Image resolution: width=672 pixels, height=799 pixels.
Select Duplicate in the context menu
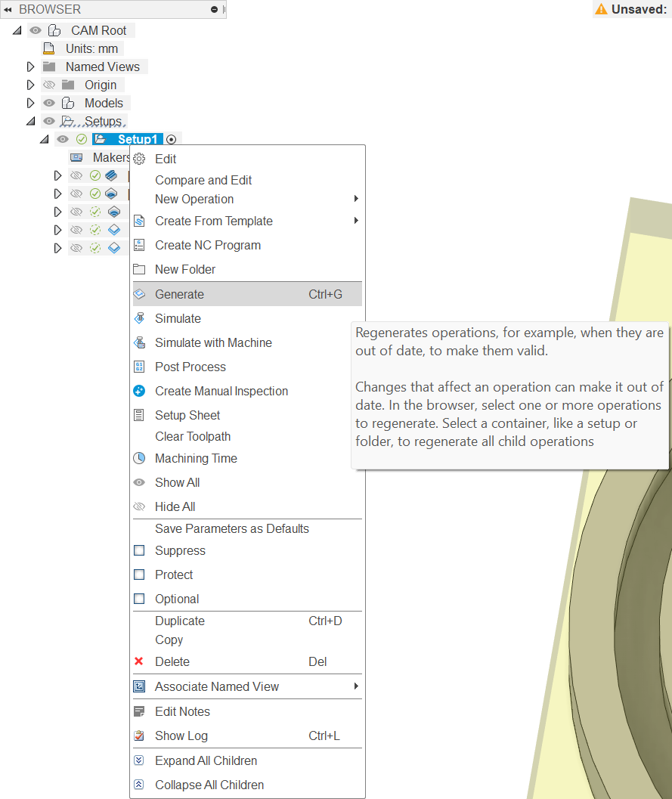(180, 621)
